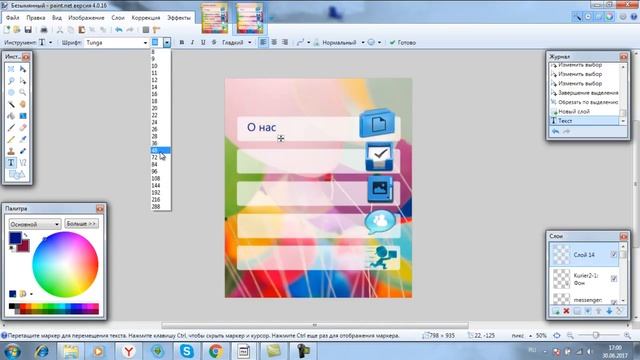Toggle Strikethrough text formatting

click(213, 42)
